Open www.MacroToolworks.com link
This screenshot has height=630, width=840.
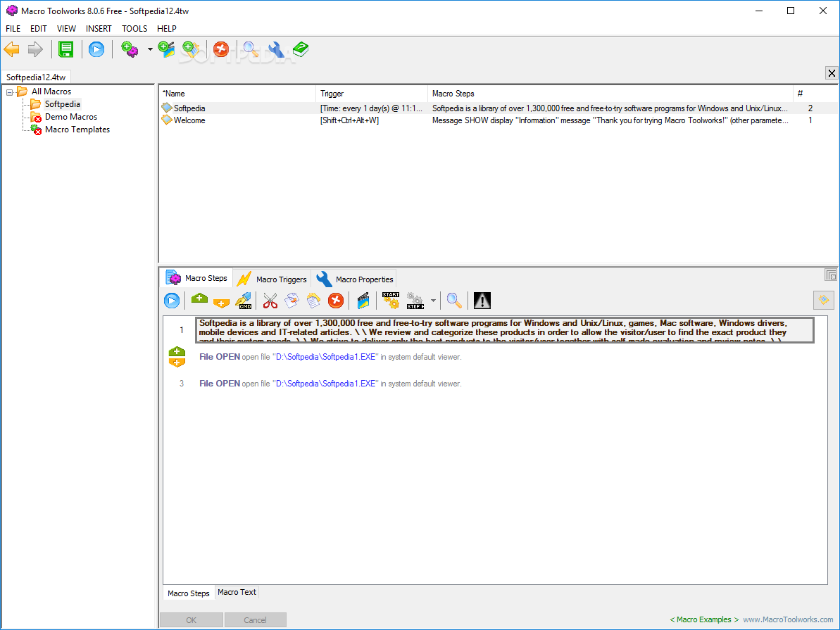[787, 619]
